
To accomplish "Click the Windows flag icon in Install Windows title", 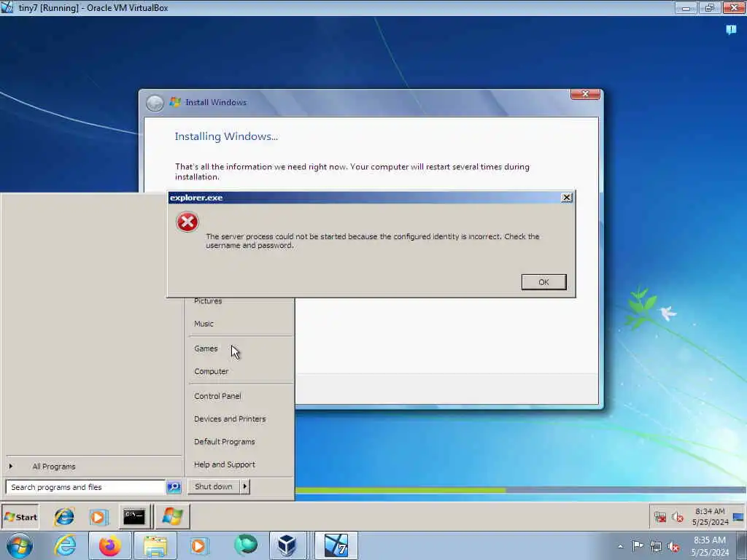I will [175, 102].
